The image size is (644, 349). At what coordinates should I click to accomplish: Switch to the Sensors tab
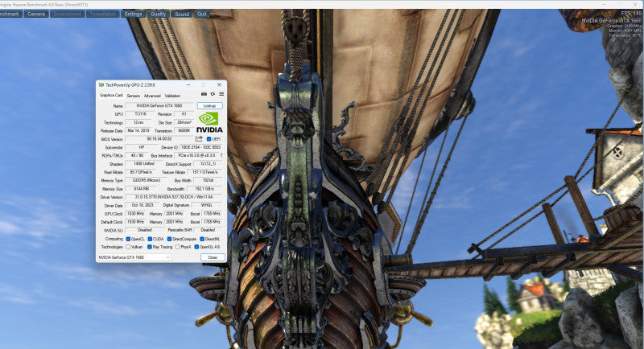[x=133, y=96]
